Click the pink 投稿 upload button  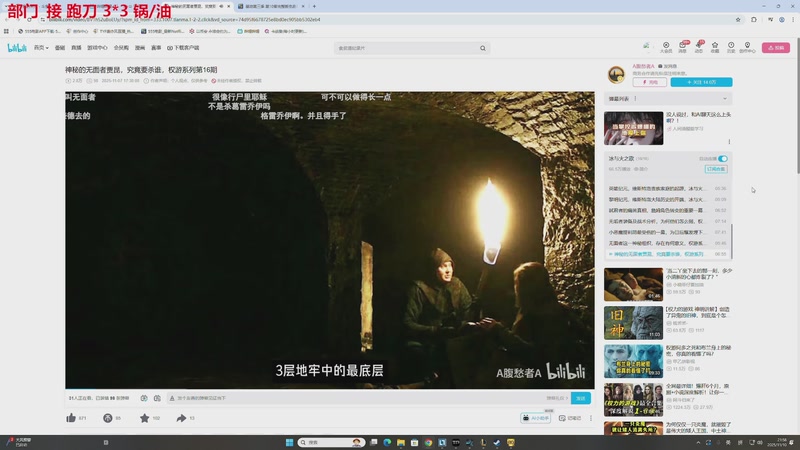(776, 47)
